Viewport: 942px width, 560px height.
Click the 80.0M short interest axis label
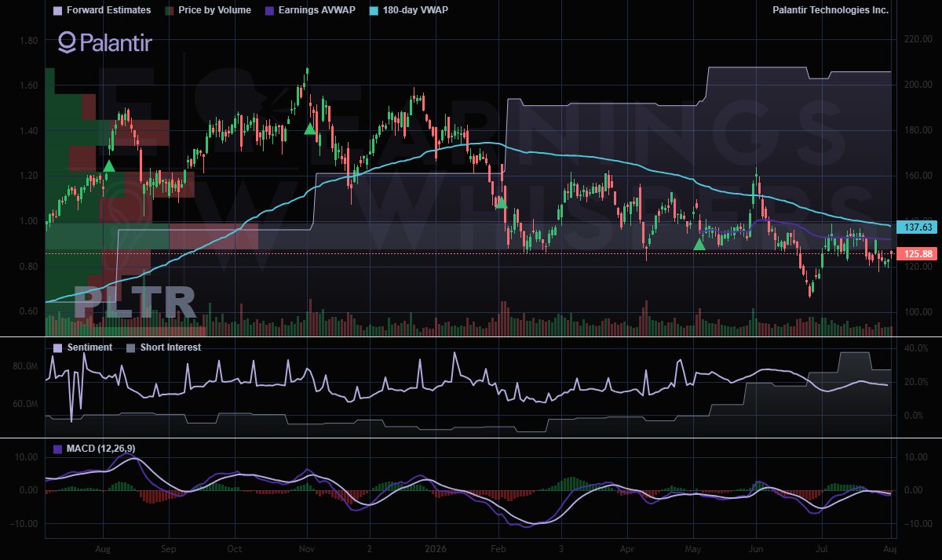point(24,366)
